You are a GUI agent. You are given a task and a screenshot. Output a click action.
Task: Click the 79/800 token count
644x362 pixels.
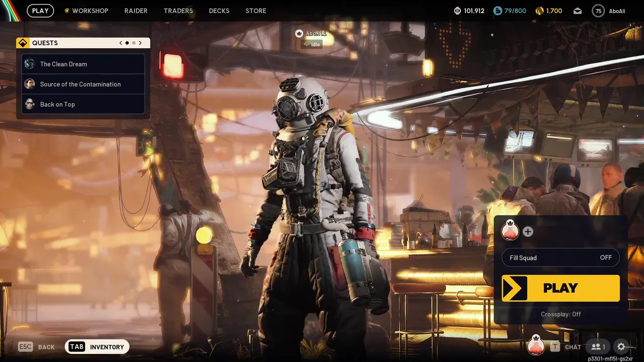pos(516,11)
